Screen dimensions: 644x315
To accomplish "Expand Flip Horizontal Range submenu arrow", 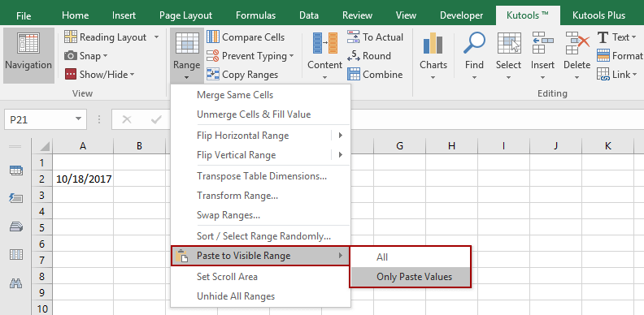I will 341,136.
